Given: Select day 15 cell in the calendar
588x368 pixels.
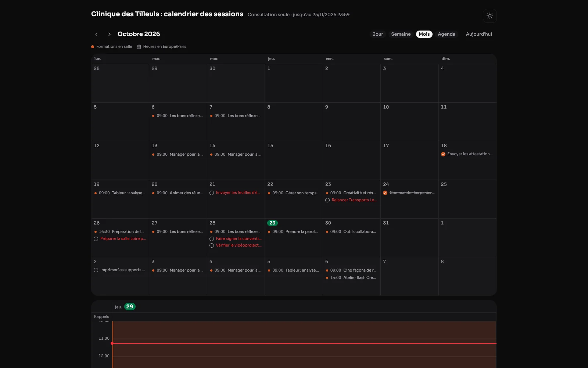Looking at the screenshot, I should (294, 160).
